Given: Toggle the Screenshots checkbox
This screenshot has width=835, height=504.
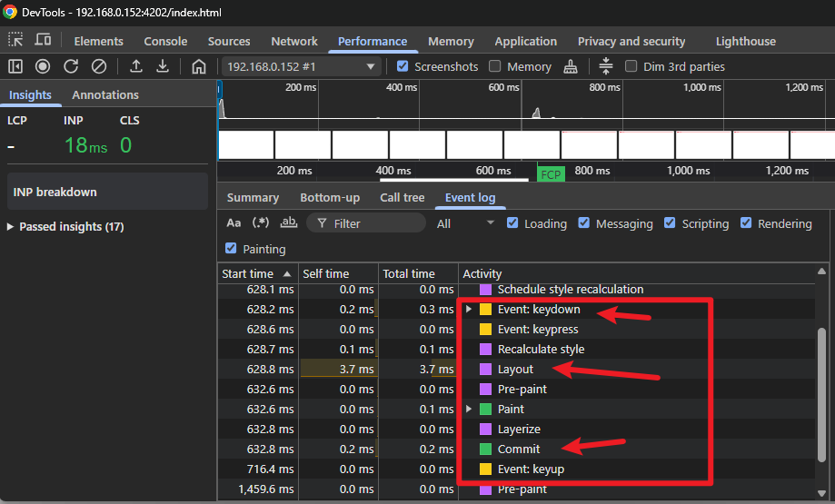Looking at the screenshot, I should [403, 66].
